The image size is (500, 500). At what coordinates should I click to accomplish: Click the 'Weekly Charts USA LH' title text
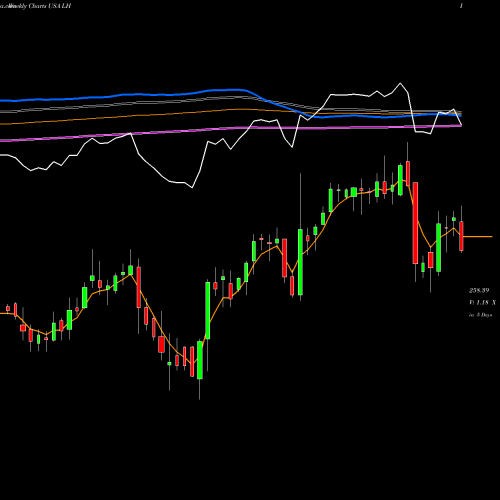[x=39, y=6]
